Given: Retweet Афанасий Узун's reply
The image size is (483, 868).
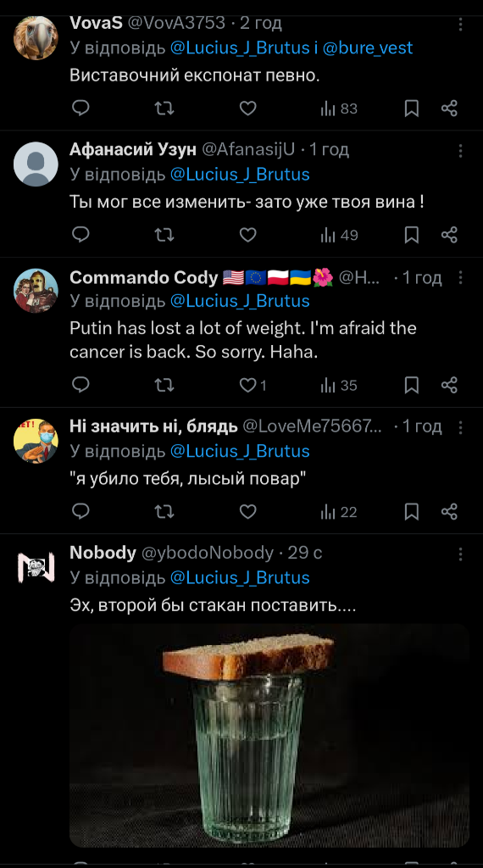Looking at the screenshot, I should [164, 235].
